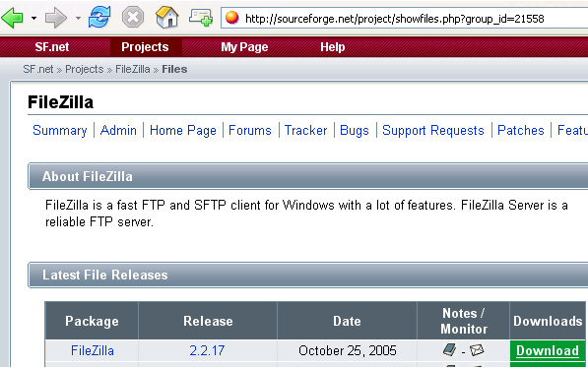Click the Stop loading icon
Image resolution: width=588 pixels, height=368 pixels.
pyautogui.click(x=133, y=18)
